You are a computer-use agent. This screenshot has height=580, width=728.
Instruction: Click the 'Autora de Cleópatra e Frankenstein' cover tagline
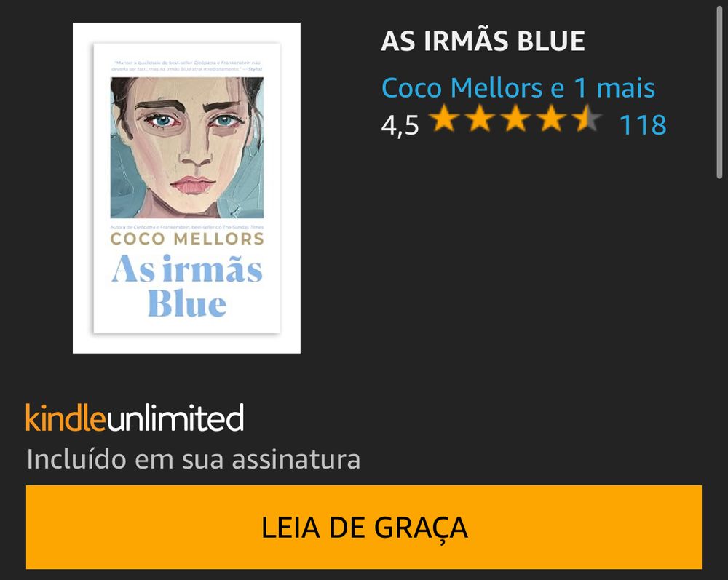pyautogui.click(x=187, y=227)
